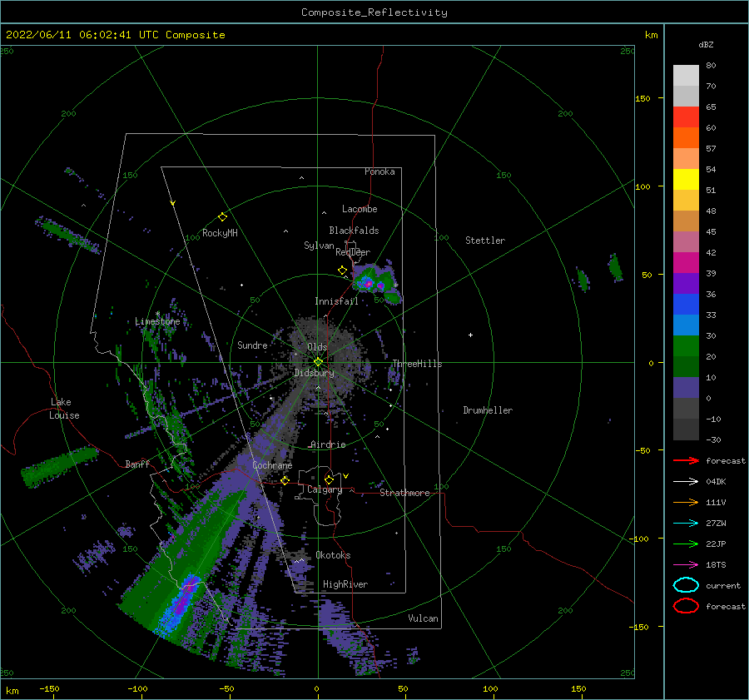Select the white 04DK arrow icon

pyautogui.click(x=686, y=482)
